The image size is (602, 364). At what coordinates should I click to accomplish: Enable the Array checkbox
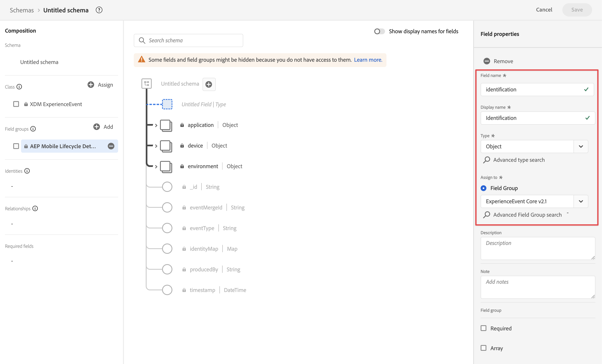click(483, 348)
